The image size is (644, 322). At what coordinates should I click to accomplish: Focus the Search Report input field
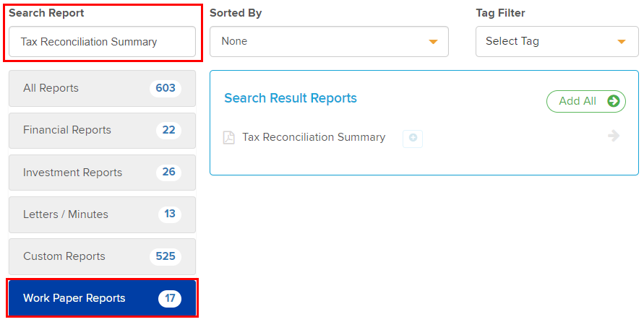tap(102, 41)
